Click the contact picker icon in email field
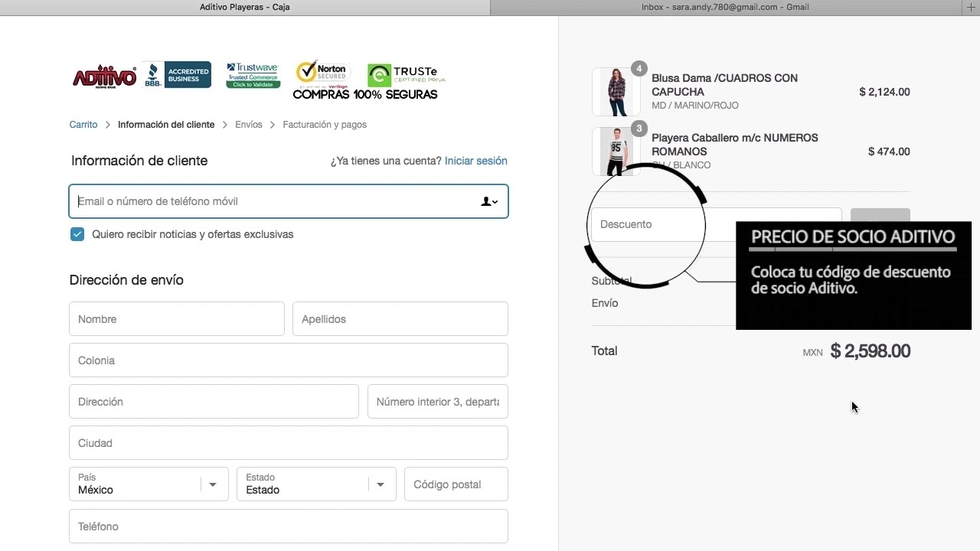 488,201
